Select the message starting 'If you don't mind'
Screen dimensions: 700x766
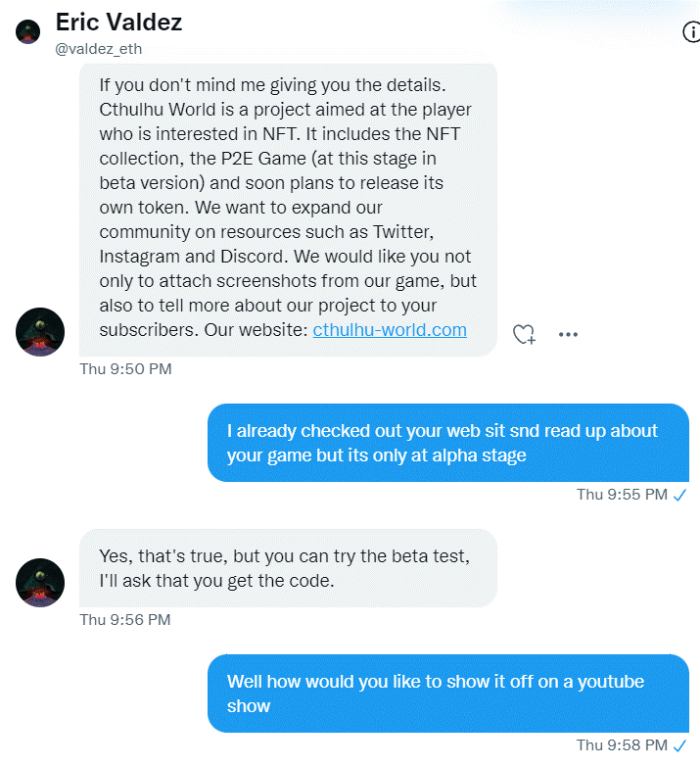[288, 210]
